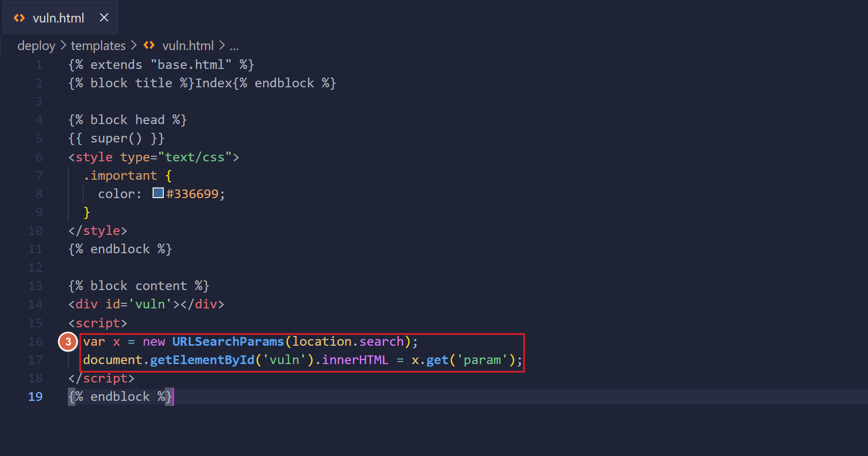
Task: Click the red annotation marker numbered 3
Action: [x=68, y=342]
